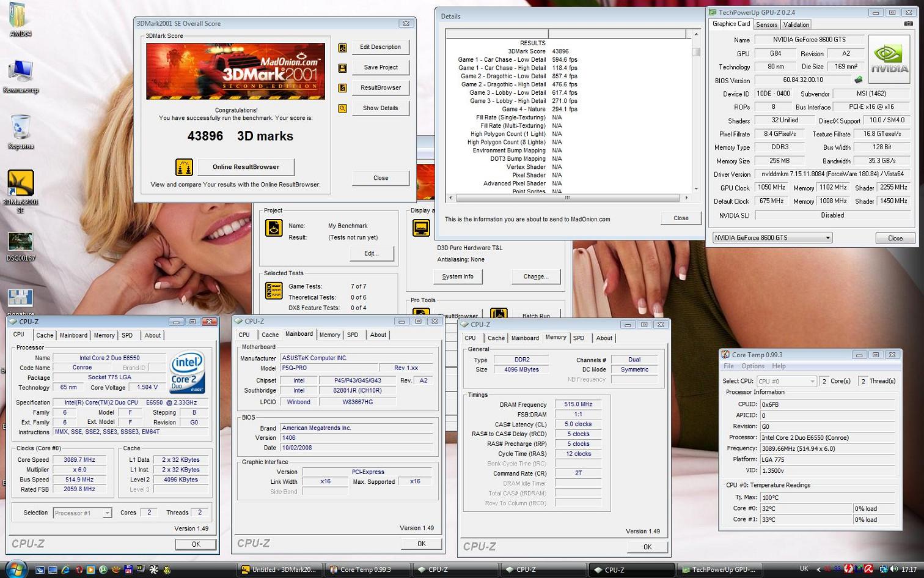The width and height of the screenshot is (924, 578).
Task: Click the GPU-Z screenshot camera icon
Action: click(908, 24)
